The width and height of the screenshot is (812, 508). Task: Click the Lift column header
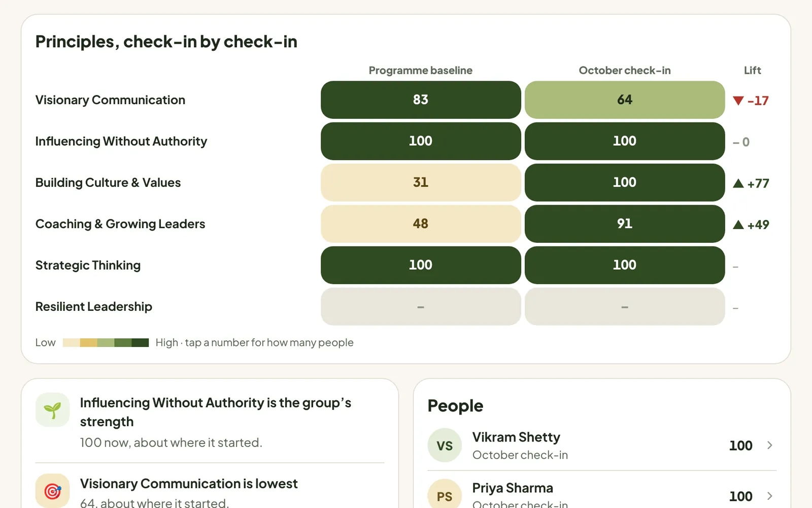click(x=752, y=70)
